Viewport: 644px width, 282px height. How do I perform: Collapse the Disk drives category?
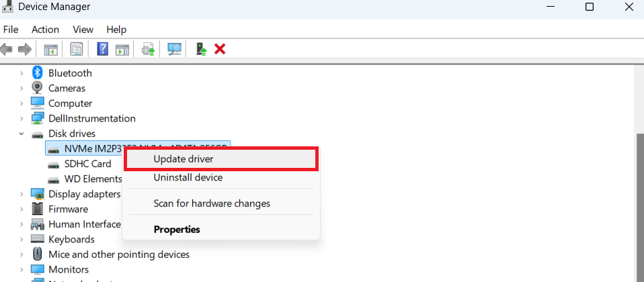tap(22, 134)
